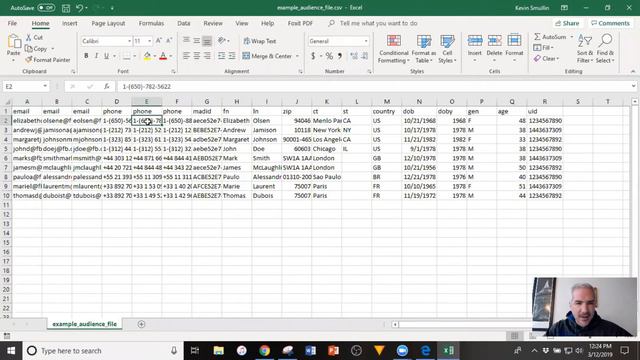Apply the yellow fill color bucket
This screenshot has width=640, height=360.
147,56
